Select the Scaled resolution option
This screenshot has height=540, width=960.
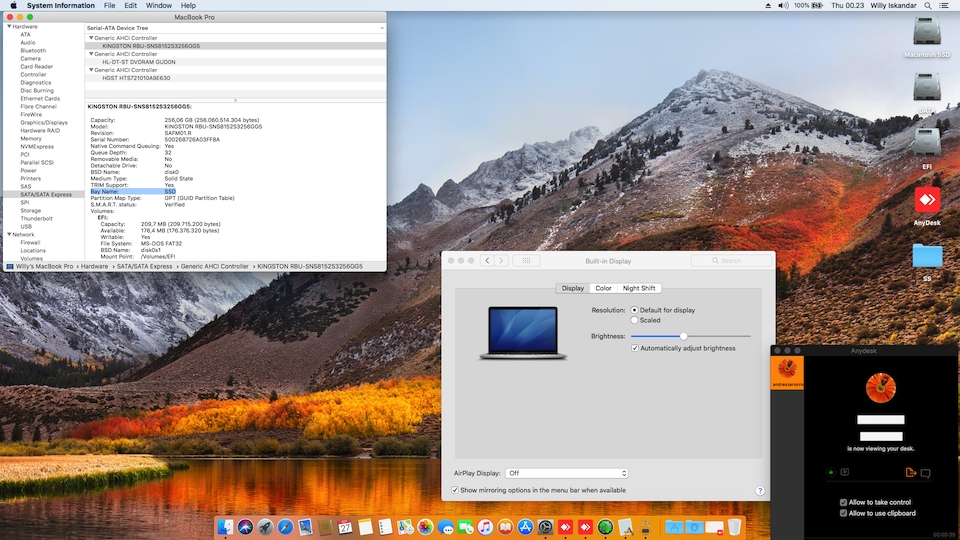click(634, 320)
